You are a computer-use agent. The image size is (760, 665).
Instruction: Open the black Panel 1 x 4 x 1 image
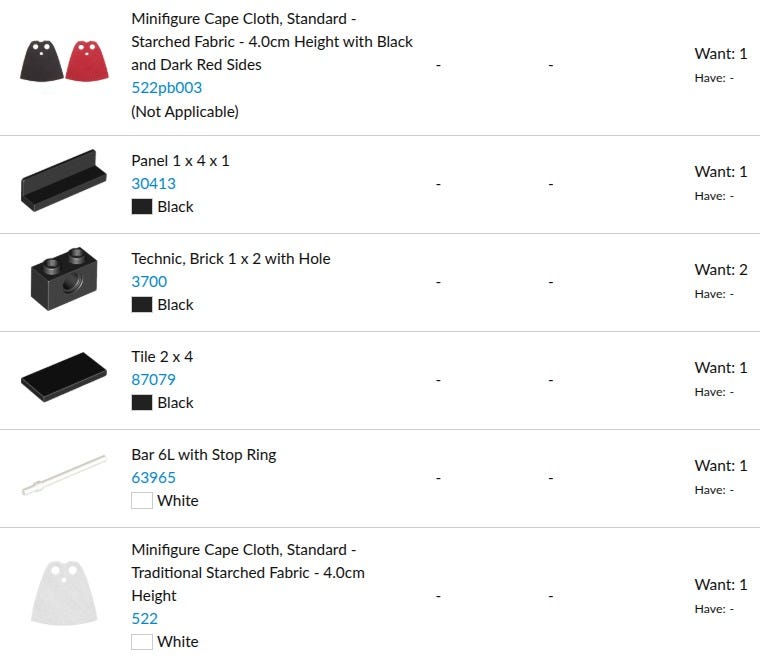click(x=64, y=181)
